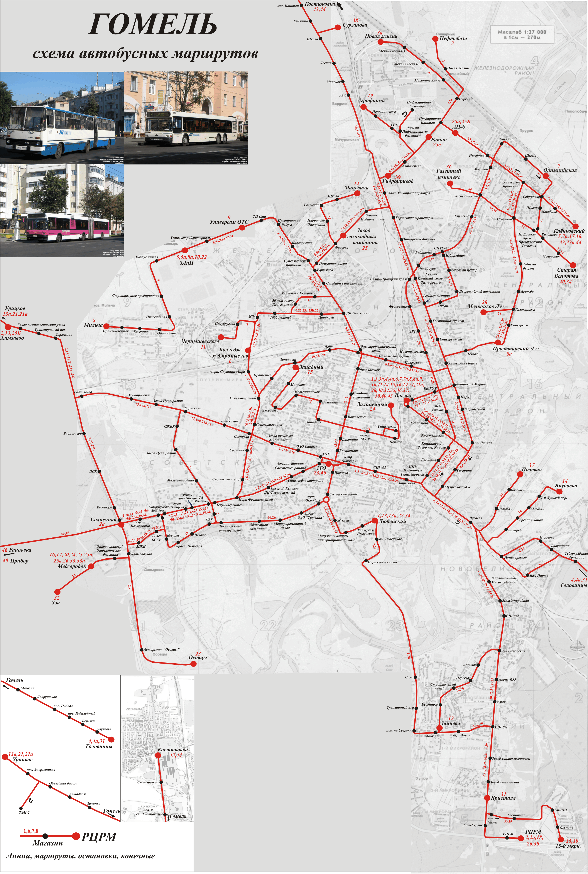Select the "Быховский рынок" stop label
Image resolution: width=588 pixels, height=874 pixels.
[343, 494]
